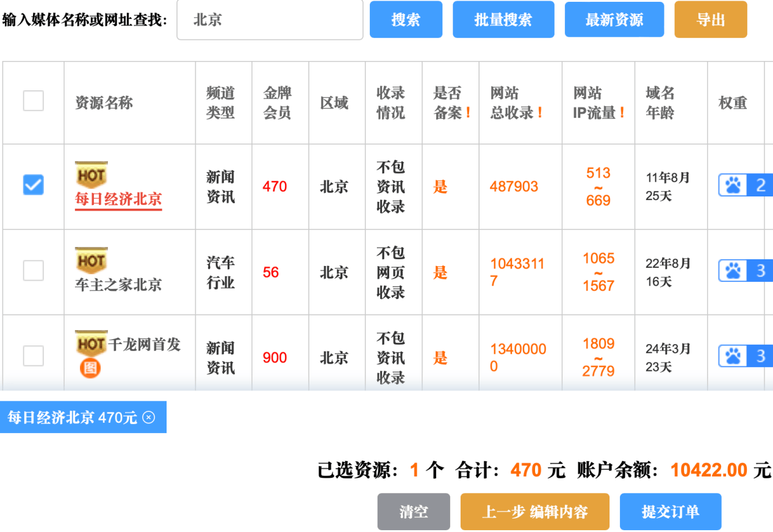This screenshot has height=532, width=773.
Task: Click price 470 in 每日经济北京 row
Action: [275, 187]
